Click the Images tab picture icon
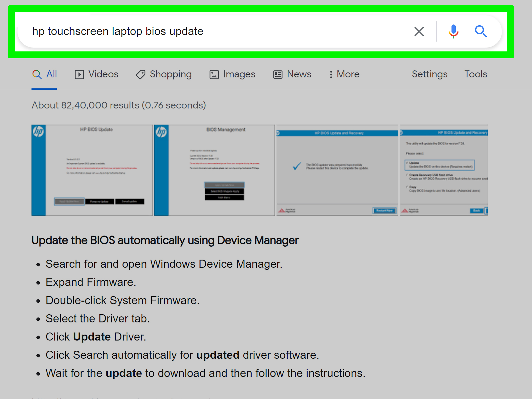Screen dimensions: 532x399 pos(214,74)
